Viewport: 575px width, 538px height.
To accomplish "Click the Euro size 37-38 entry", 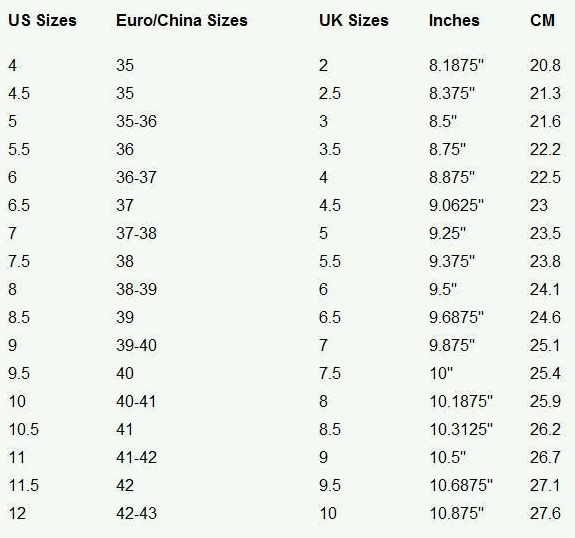I will tap(136, 233).
